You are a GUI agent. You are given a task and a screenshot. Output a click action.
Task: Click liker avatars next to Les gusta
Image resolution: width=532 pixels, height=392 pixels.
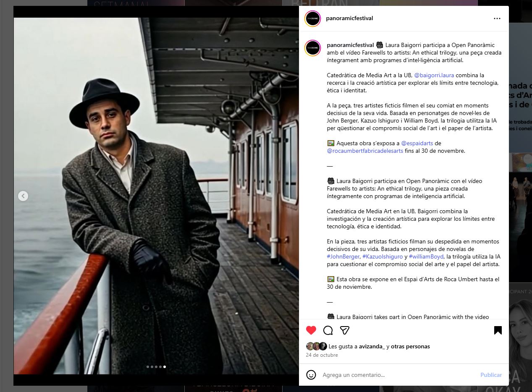[317, 346]
